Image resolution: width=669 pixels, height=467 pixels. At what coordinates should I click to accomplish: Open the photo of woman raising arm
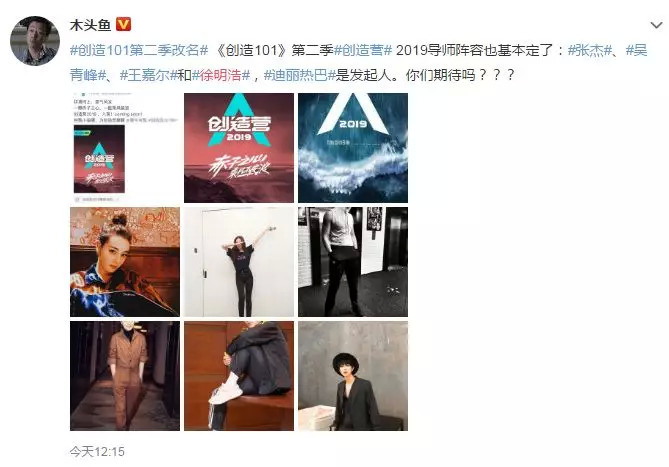click(x=239, y=262)
